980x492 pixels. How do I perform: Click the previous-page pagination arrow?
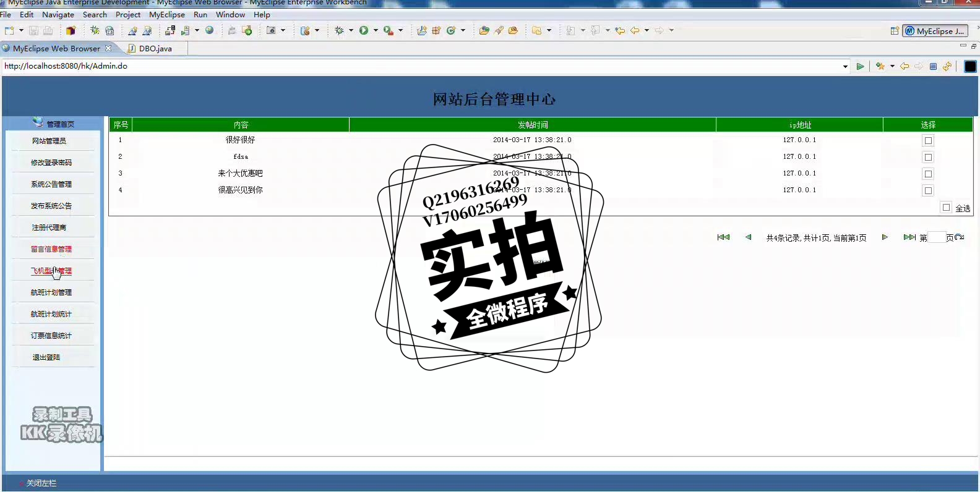pyautogui.click(x=748, y=237)
